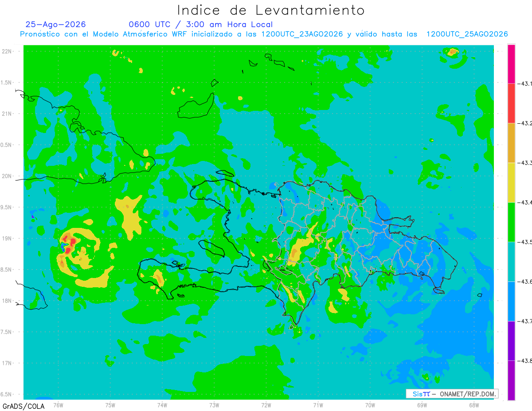Click legend value -43.4
The height and width of the screenshot is (411, 532).
[524, 202]
